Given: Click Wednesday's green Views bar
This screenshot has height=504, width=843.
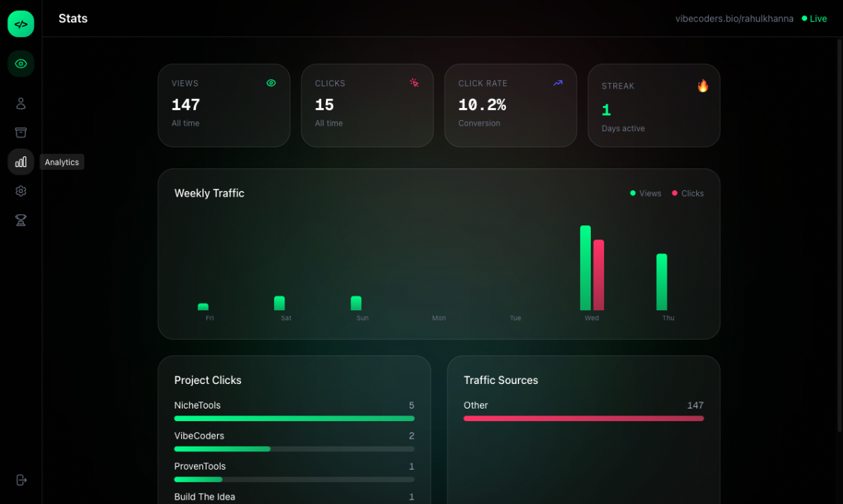Looking at the screenshot, I should [585, 267].
